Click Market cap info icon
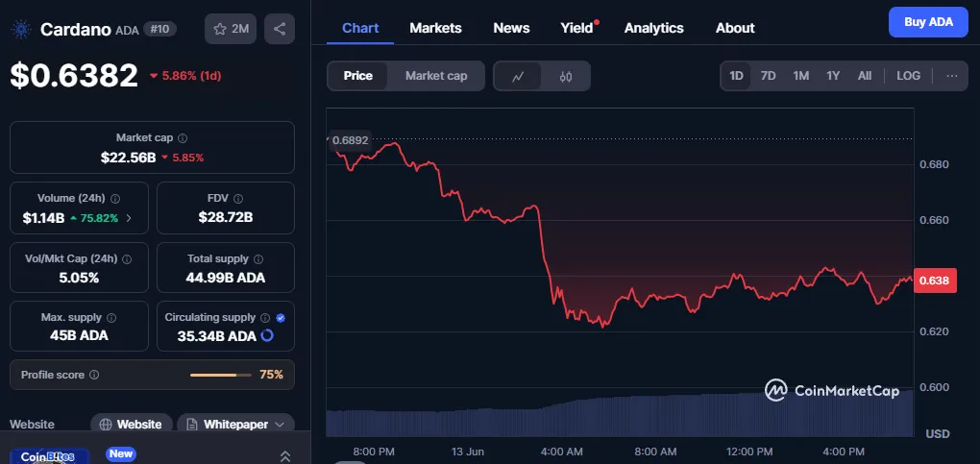The width and height of the screenshot is (980, 464). point(183,138)
